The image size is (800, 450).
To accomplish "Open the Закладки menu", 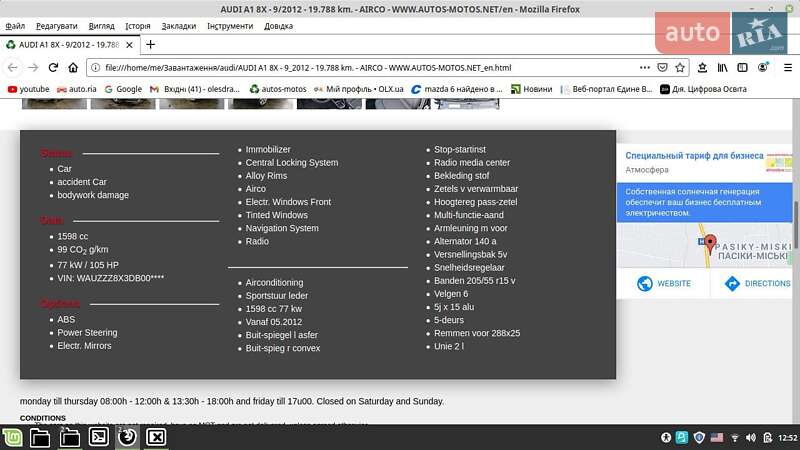I will coord(178,26).
